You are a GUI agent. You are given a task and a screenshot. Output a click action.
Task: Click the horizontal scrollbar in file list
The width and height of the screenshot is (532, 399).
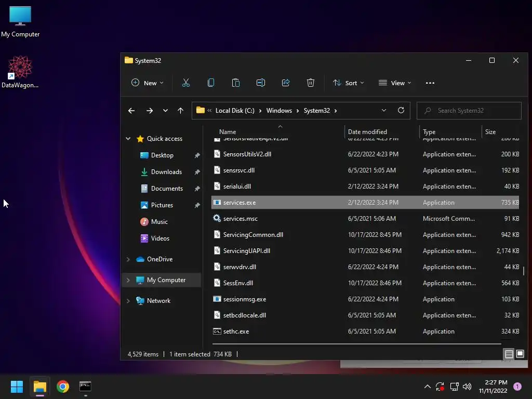[x=356, y=344]
